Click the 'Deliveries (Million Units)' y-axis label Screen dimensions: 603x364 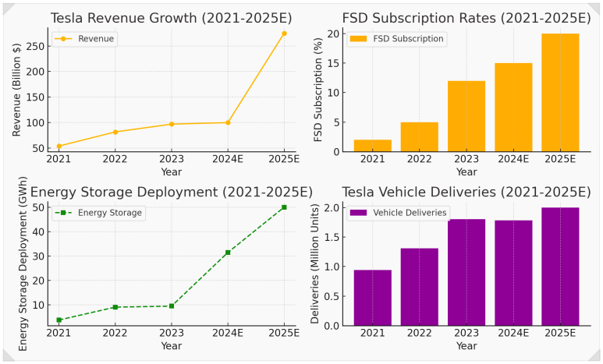314,263
